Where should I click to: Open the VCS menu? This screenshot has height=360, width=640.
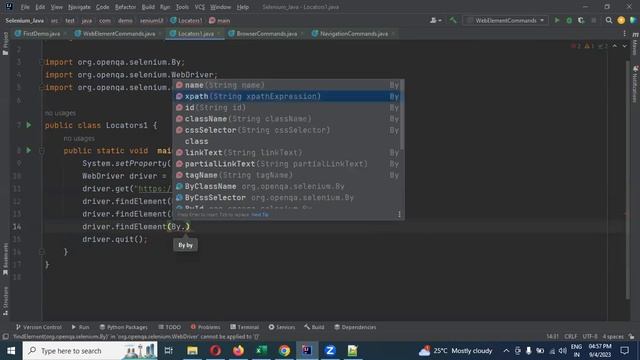coord(200,7)
